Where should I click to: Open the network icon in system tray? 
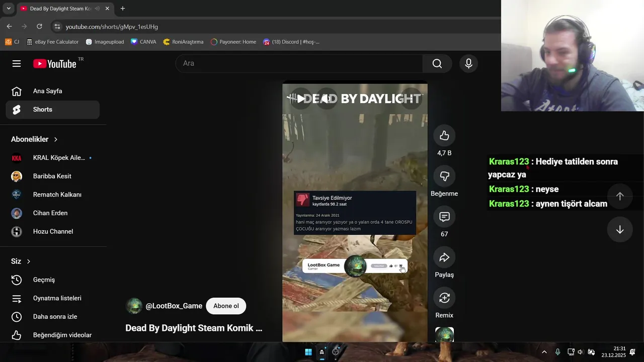pyautogui.click(x=571, y=352)
